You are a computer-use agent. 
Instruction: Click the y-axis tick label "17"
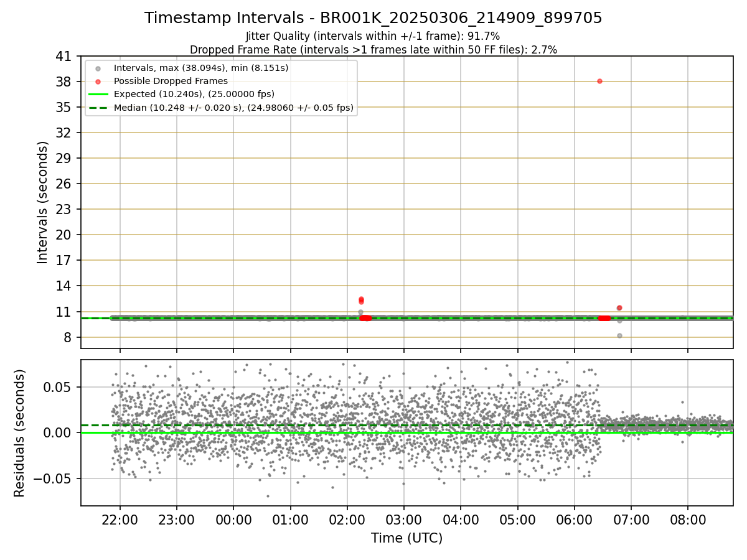[x=64, y=260]
